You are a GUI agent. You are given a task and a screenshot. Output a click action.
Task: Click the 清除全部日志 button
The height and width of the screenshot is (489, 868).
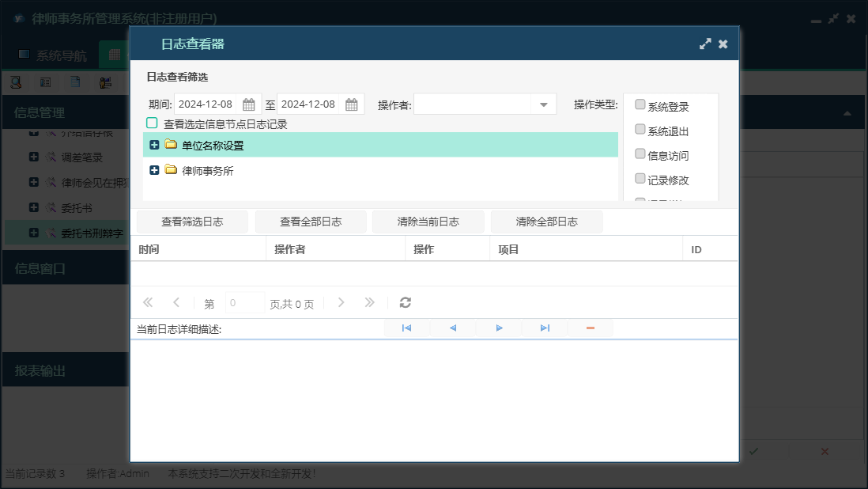[x=546, y=222]
